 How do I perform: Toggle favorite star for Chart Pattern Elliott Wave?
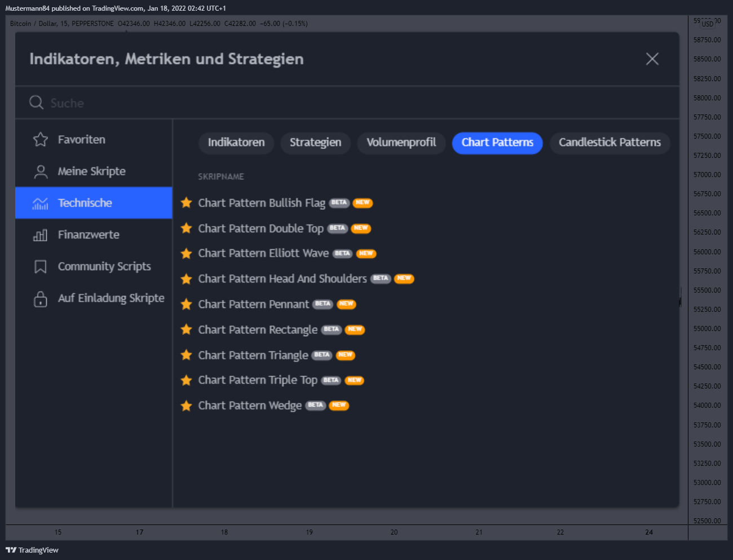[186, 253]
